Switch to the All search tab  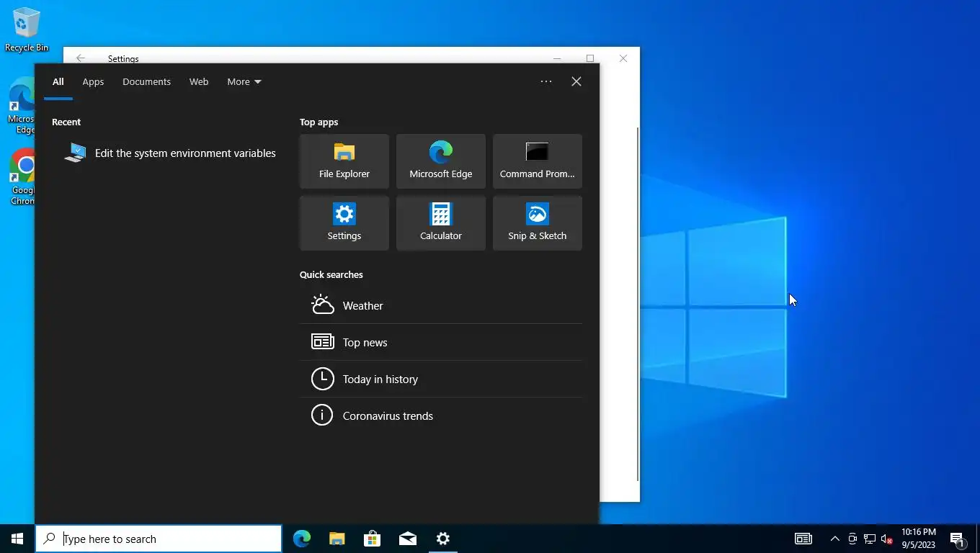[x=58, y=81]
